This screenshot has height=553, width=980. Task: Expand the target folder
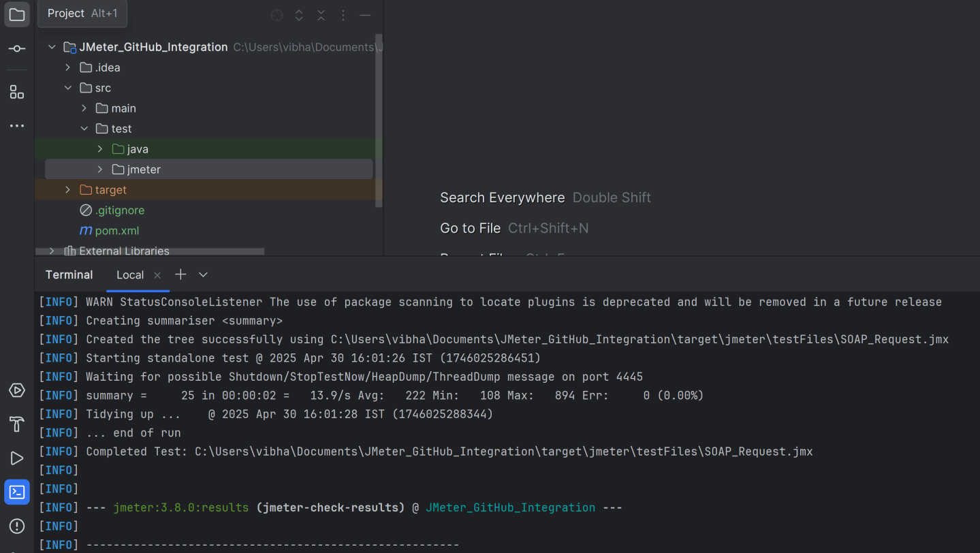tap(67, 190)
